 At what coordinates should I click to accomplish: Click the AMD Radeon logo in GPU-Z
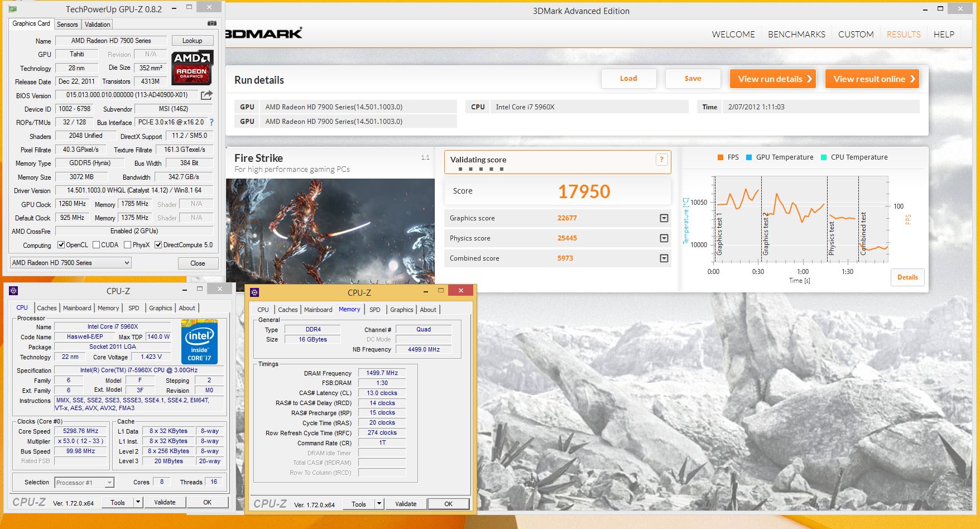pos(191,67)
